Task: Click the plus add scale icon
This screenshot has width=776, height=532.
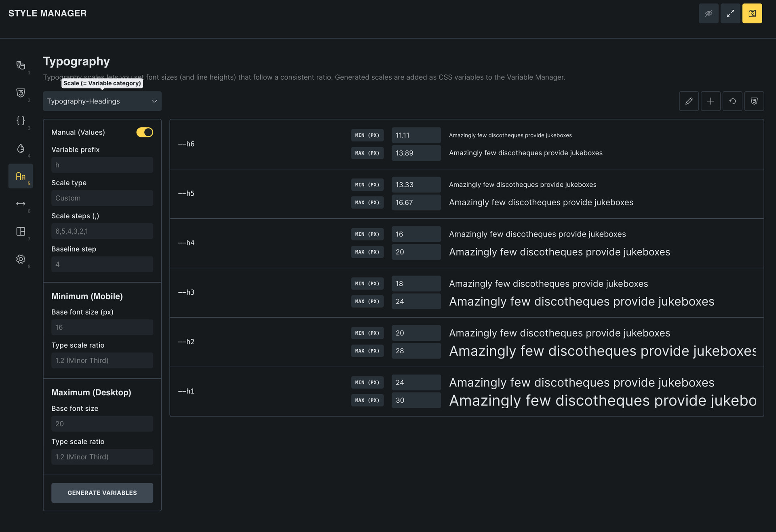Action: (711, 101)
